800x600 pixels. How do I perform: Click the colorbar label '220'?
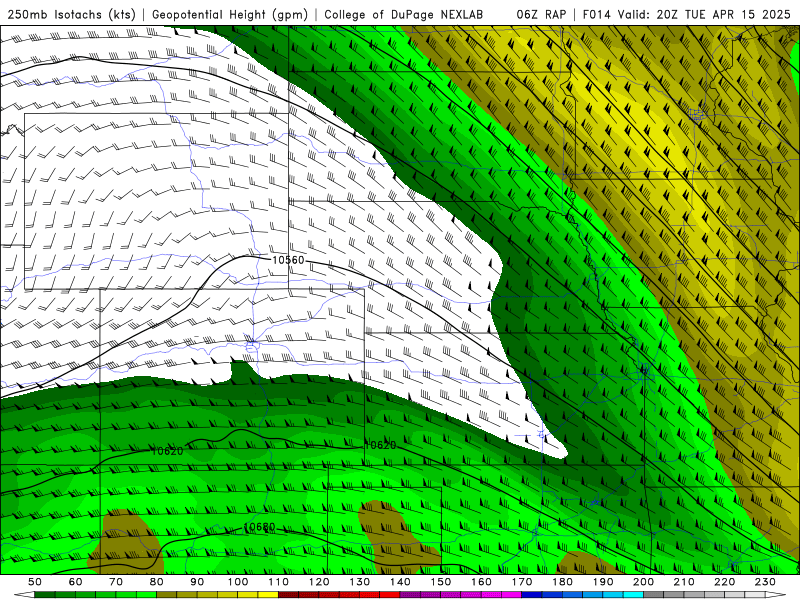tap(725, 582)
